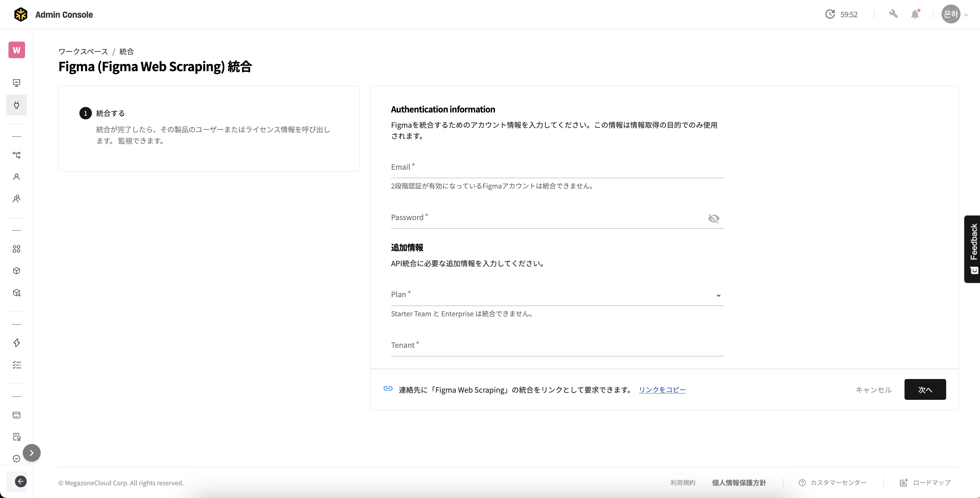Copy the integration link via リンクをコピー

(x=662, y=390)
